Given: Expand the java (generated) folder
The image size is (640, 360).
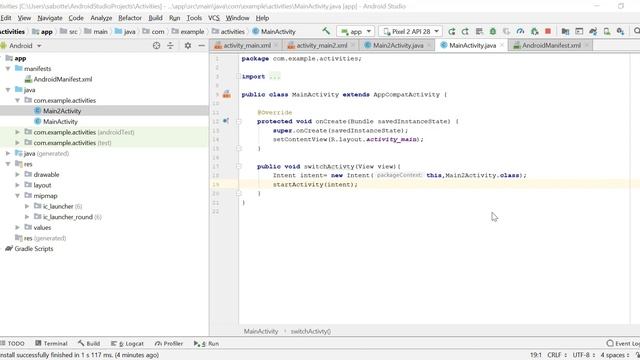Looking at the screenshot, I should tap(8, 153).
